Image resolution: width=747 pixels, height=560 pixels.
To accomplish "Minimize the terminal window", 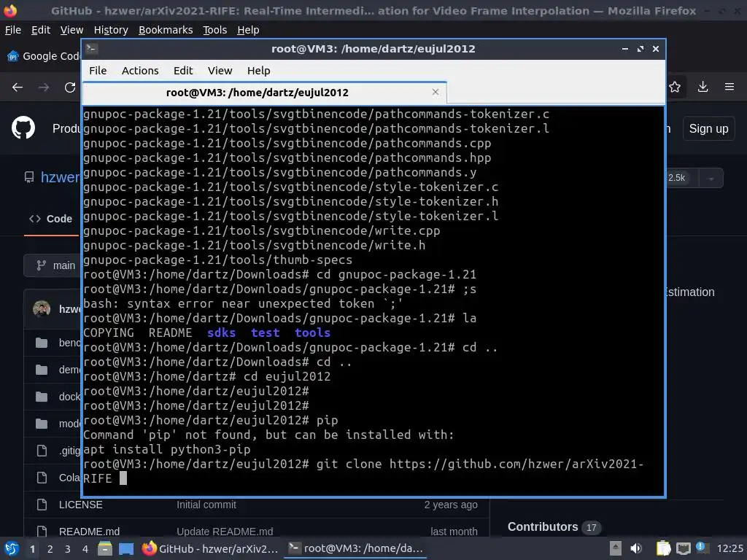I will pos(625,49).
